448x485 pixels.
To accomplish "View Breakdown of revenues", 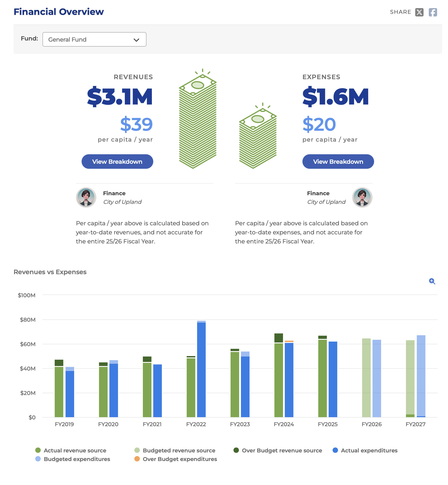I will click(x=117, y=162).
